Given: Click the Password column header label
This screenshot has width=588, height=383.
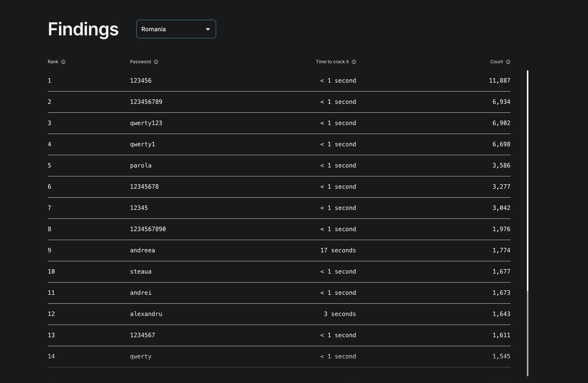Looking at the screenshot, I should [140, 62].
